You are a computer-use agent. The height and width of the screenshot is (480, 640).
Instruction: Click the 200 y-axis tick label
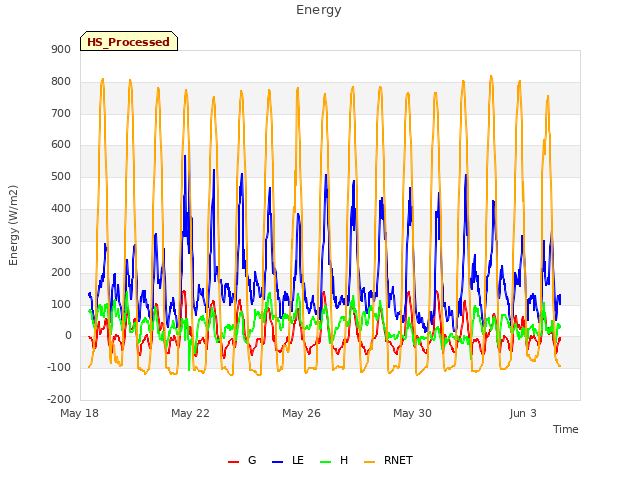click(x=61, y=272)
